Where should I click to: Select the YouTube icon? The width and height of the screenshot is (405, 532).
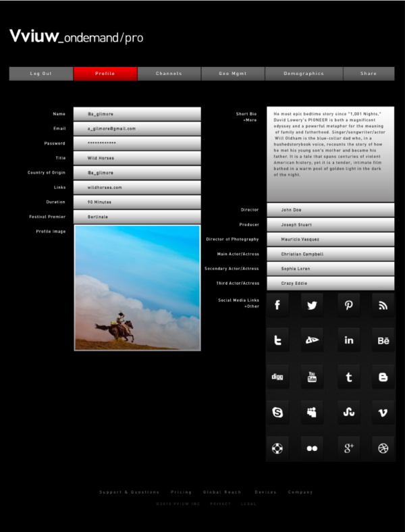click(313, 377)
